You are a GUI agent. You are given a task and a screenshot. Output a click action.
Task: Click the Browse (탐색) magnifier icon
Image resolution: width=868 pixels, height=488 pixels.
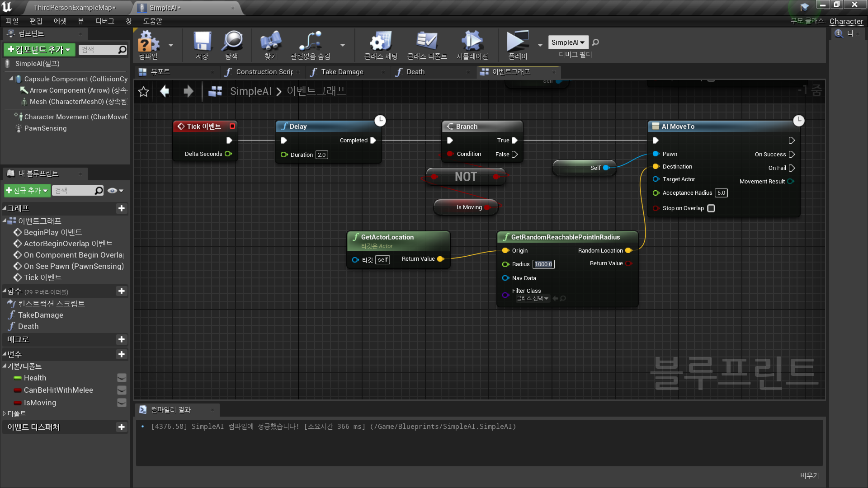[x=232, y=42]
